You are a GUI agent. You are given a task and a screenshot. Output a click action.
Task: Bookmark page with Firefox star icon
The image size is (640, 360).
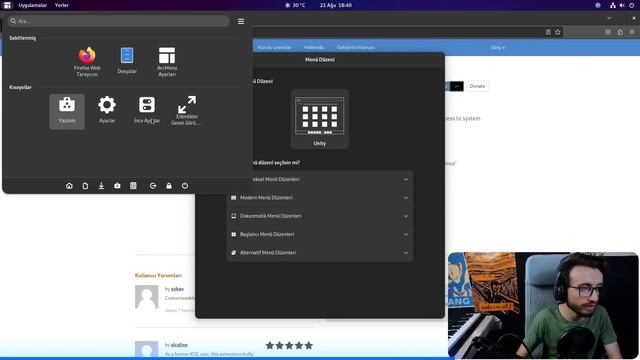558,32
